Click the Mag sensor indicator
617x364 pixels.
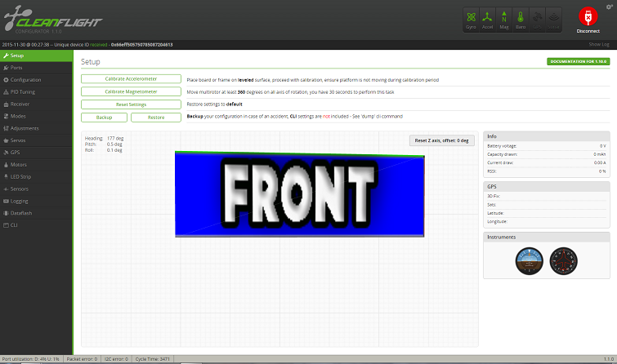(x=504, y=19)
